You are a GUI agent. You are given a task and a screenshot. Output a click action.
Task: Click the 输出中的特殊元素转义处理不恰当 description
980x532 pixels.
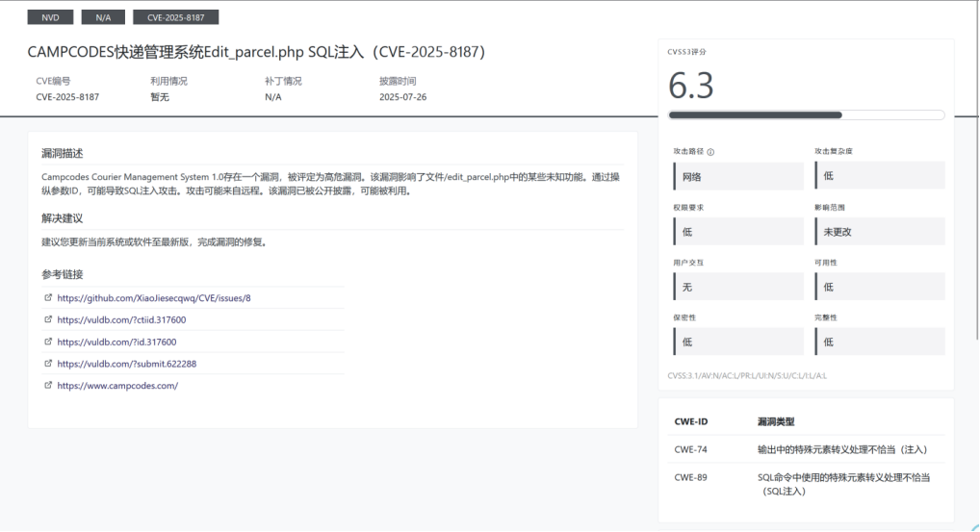843,449
